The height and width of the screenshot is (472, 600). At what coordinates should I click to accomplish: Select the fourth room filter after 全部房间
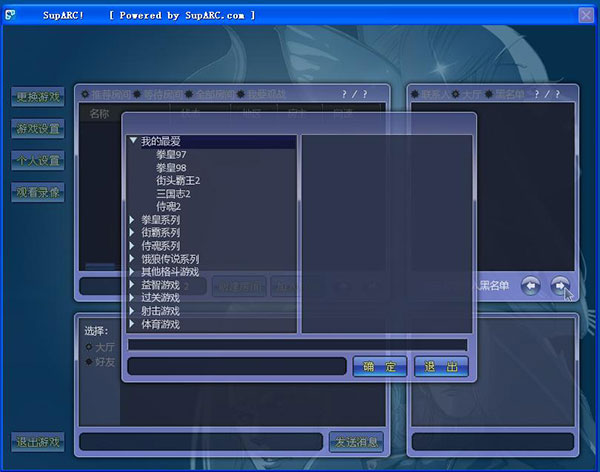point(241,94)
